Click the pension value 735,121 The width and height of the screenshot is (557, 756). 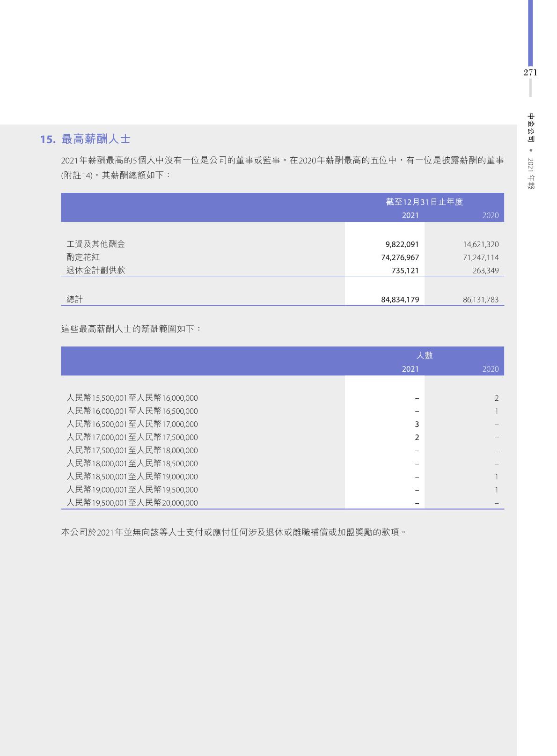(x=405, y=271)
